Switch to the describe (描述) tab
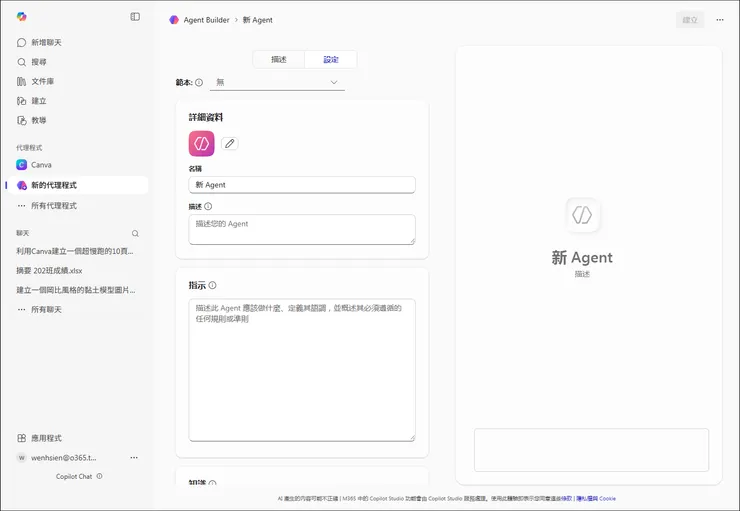Viewport: 740px width, 511px height. coord(279,59)
